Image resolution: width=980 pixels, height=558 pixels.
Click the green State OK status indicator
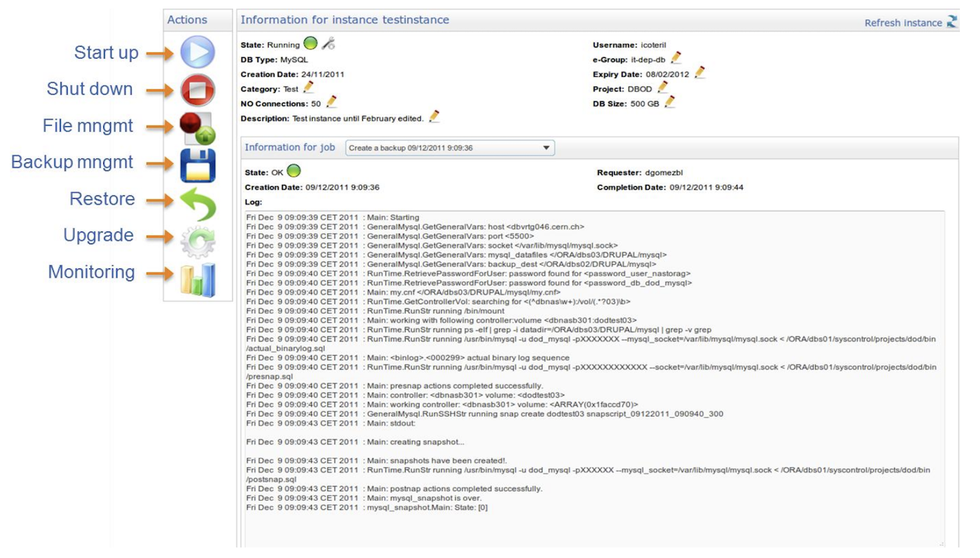[x=293, y=170]
